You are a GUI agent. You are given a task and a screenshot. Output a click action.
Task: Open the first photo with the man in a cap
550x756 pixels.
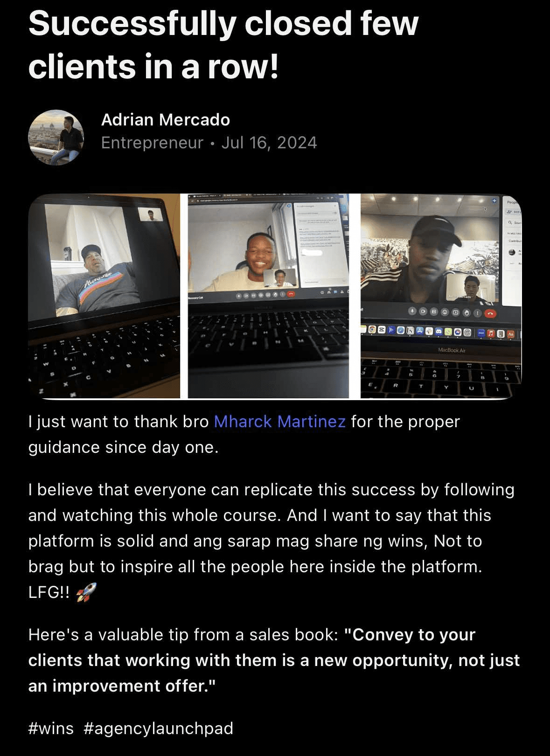[x=104, y=296]
